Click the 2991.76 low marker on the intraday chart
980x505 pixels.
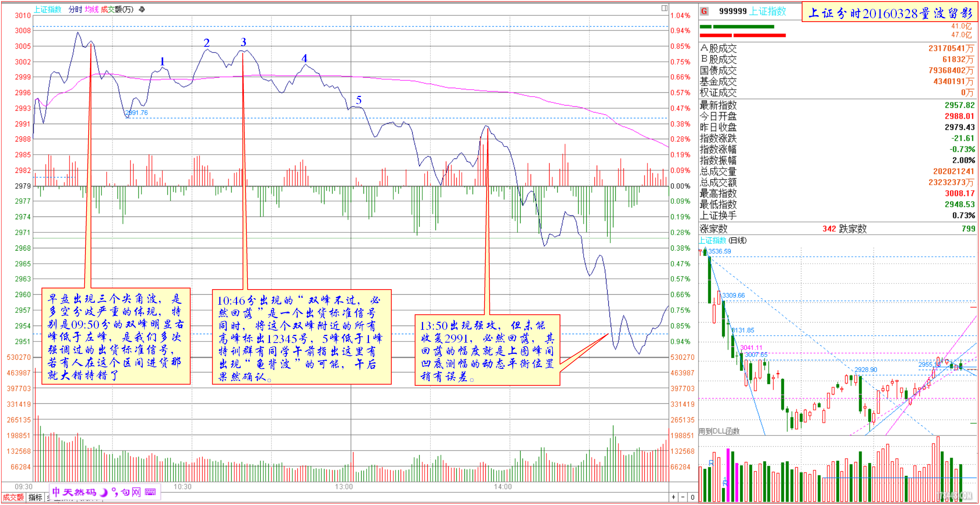137,113
